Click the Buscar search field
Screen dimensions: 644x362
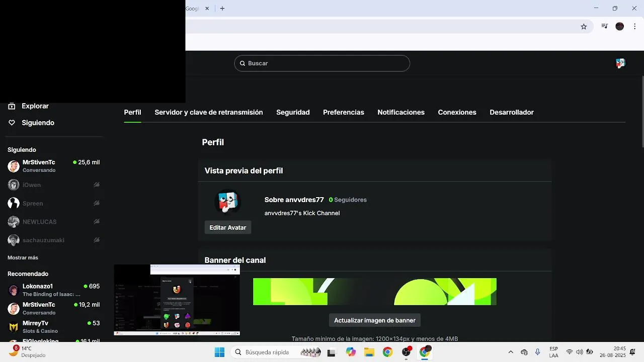[322, 63]
